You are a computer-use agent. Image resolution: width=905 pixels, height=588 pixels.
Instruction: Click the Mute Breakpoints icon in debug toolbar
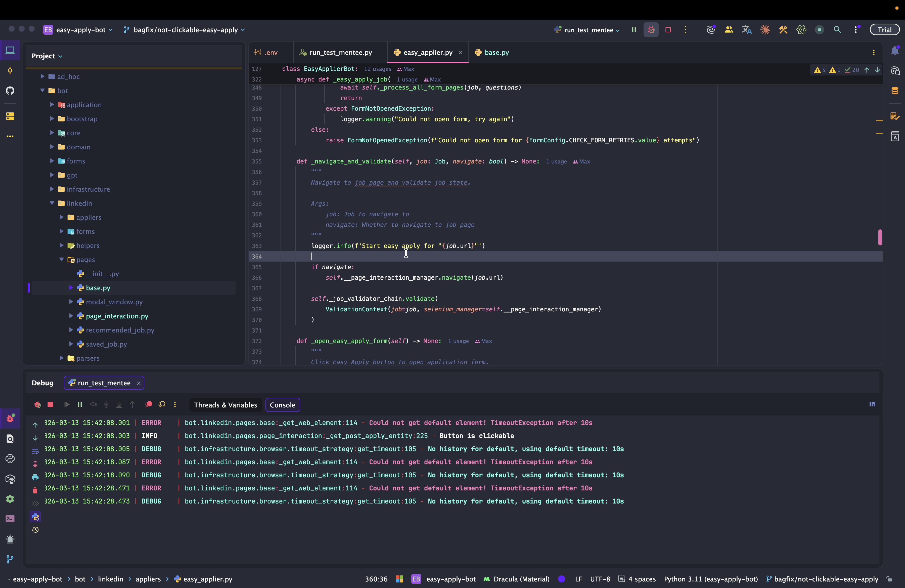(162, 404)
